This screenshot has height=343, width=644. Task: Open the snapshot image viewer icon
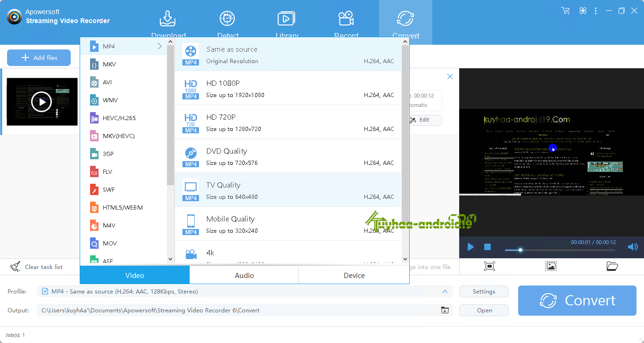[551, 266]
